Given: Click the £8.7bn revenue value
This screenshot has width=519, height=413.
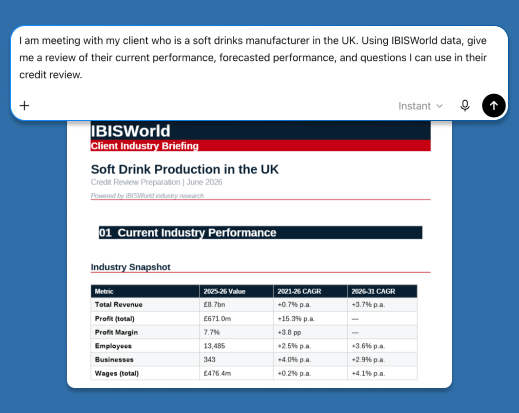Looking at the screenshot, I should pyautogui.click(x=214, y=305).
